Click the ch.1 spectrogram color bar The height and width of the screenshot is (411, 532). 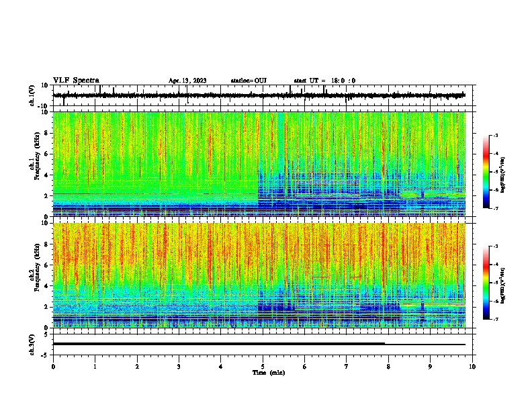pyautogui.click(x=486, y=172)
